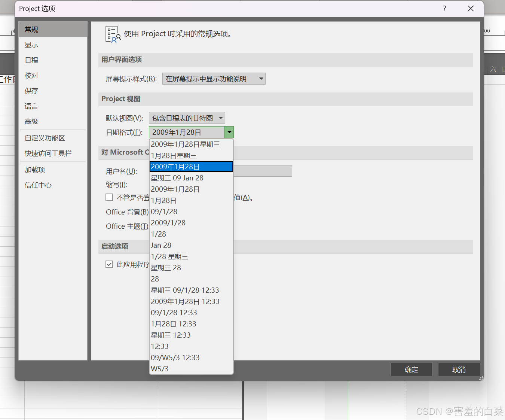Image resolution: width=505 pixels, height=420 pixels.
Task: Choose date format 星期三 12:33
Action: (191, 335)
